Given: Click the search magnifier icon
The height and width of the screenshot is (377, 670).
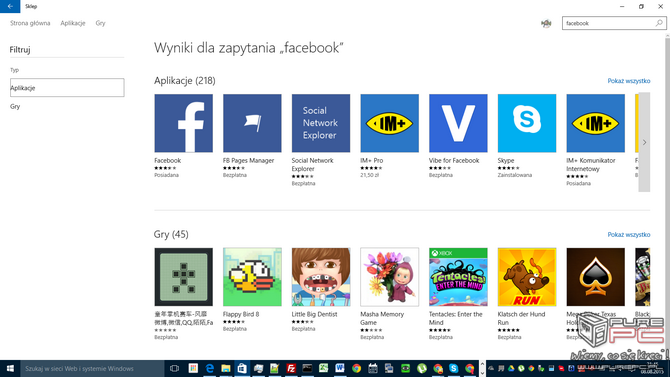Looking at the screenshot, I should 659,23.
